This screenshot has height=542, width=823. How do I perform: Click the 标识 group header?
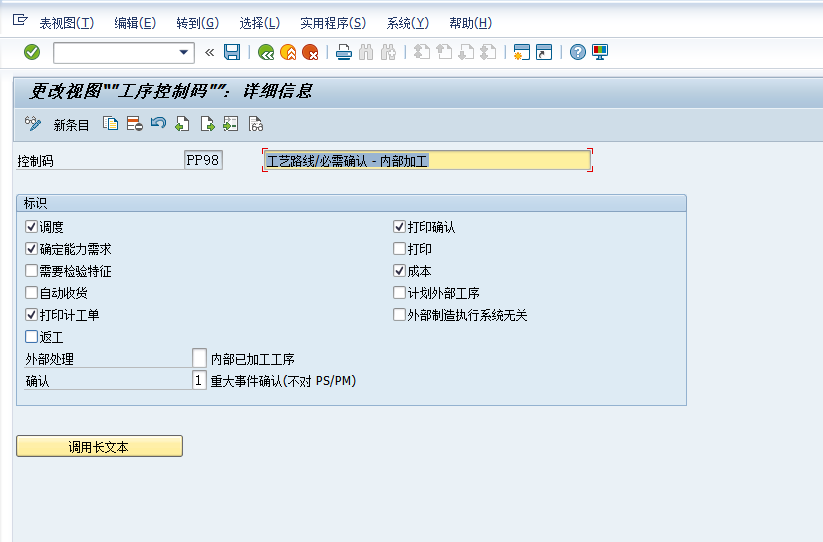coord(352,203)
